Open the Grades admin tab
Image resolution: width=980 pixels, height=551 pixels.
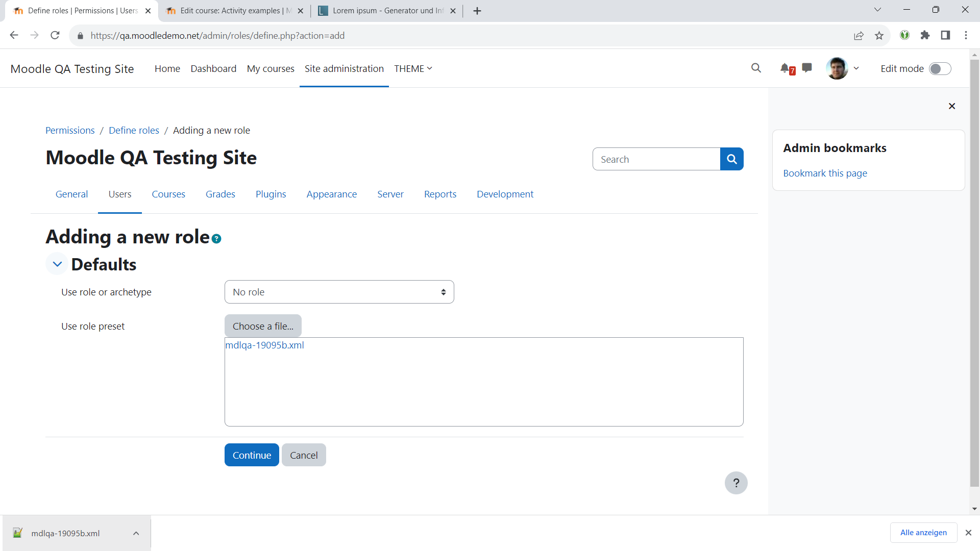pyautogui.click(x=220, y=194)
